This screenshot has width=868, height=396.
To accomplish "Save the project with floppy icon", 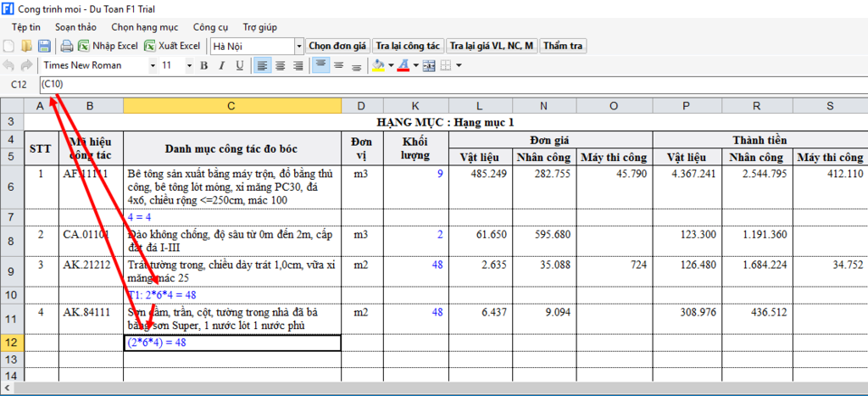I will (44, 46).
